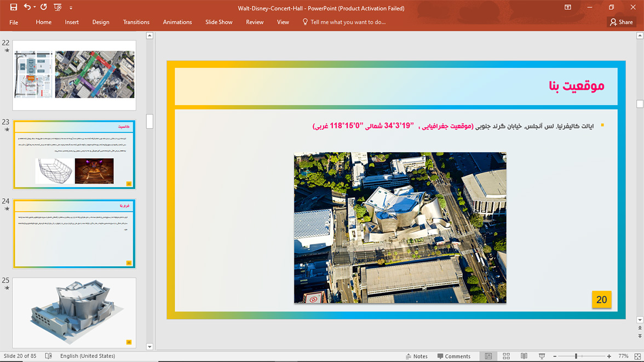Select slide 23 thumbnail
The height and width of the screenshot is (362, 644).
point(74,154)
